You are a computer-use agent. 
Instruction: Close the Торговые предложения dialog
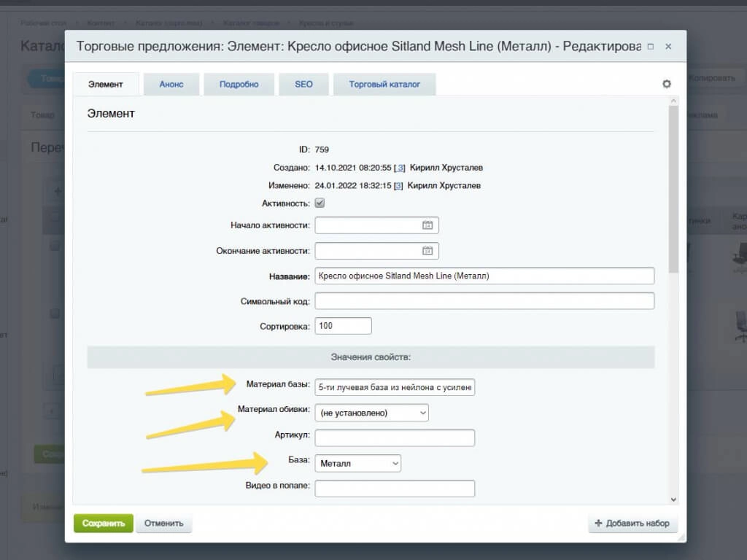[x=668, y=47]
